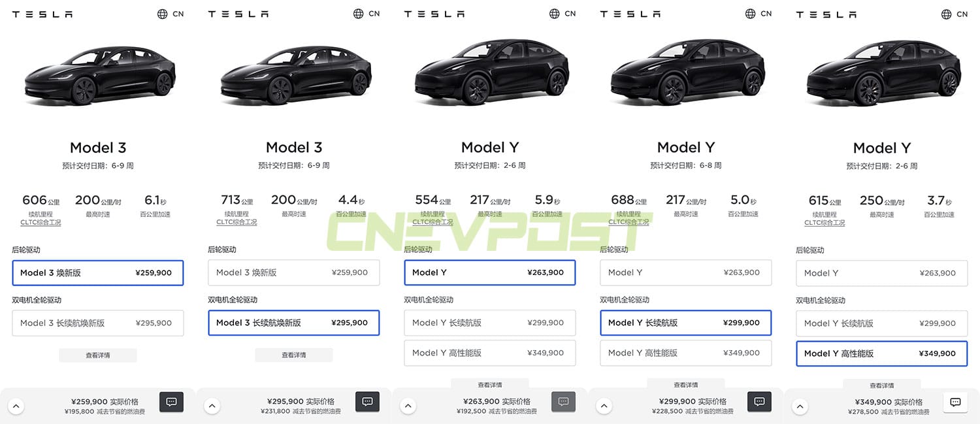Image resolution: width=980 pixels, height=424 pixels.
Task: Click the chat bubble icon below the first Model 3
Action: [171, 402]
